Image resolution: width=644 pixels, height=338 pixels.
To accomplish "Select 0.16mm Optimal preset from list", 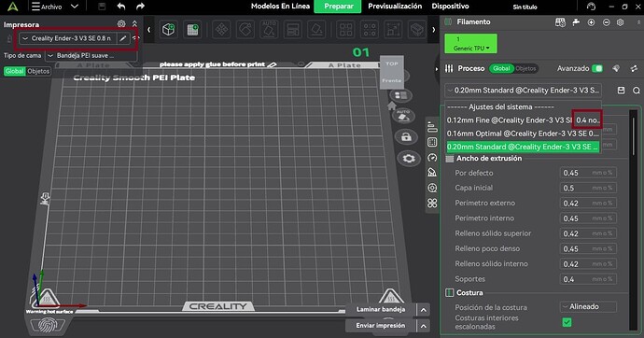I will pos(523,134).
